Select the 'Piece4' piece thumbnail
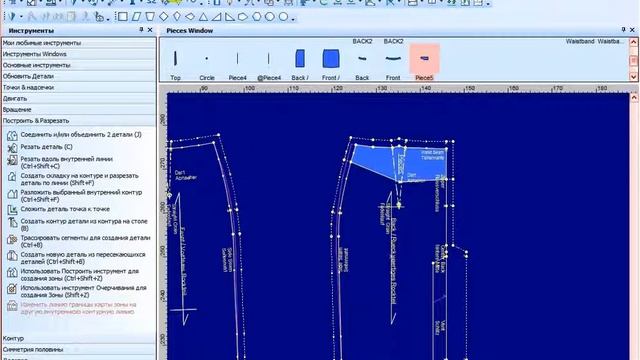The image size is (640, 360). pyautogui.click(x=238, y=59)
